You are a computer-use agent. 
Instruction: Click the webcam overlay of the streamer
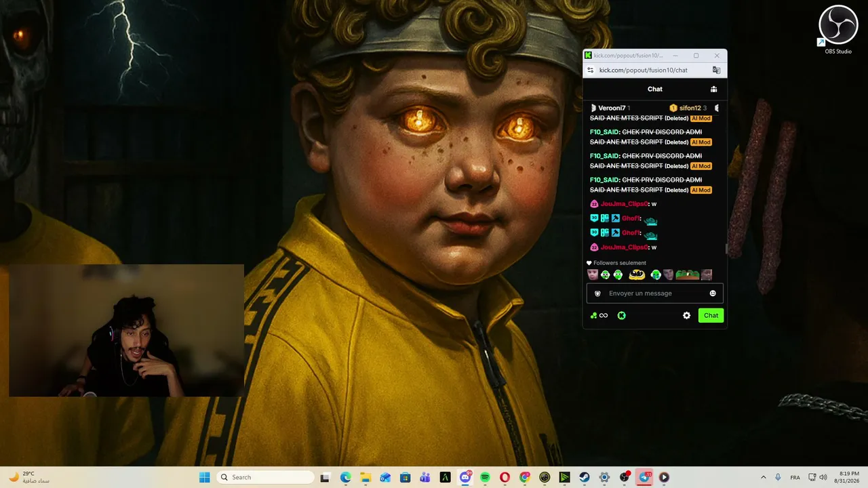126,330
